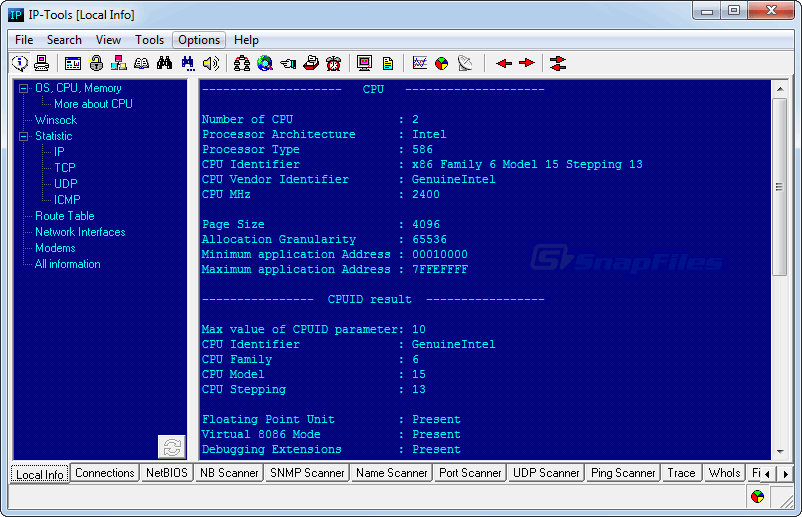Screen dimensions: 802x517
Task: Click the speaker Ping toolbar icon
Action: click(211, 63)
